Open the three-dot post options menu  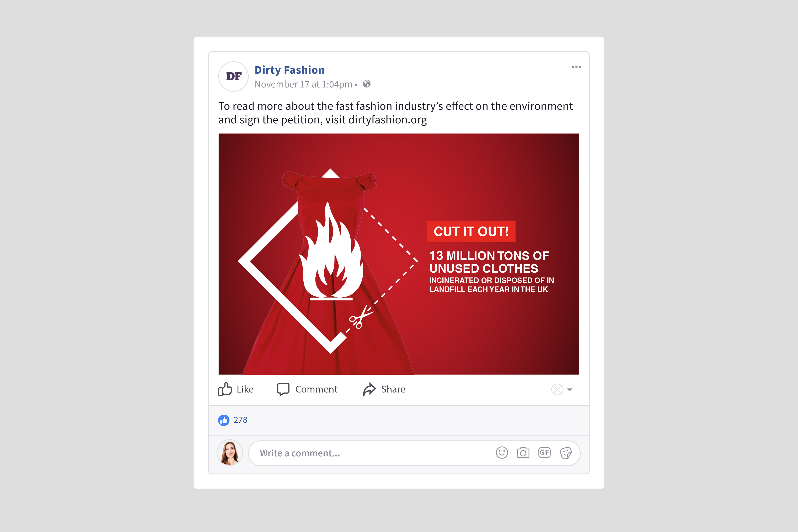pyautogui.click(x=576, y=67)
